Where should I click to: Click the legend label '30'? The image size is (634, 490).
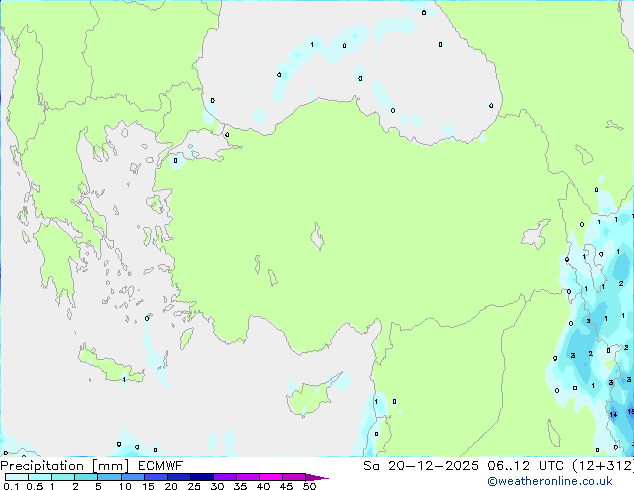tap(217, 486)
